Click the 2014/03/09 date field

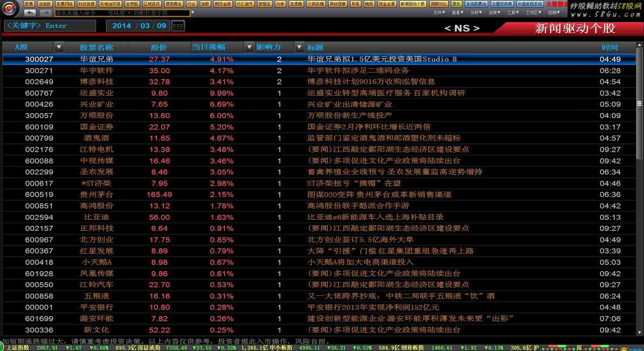[139, 26]
